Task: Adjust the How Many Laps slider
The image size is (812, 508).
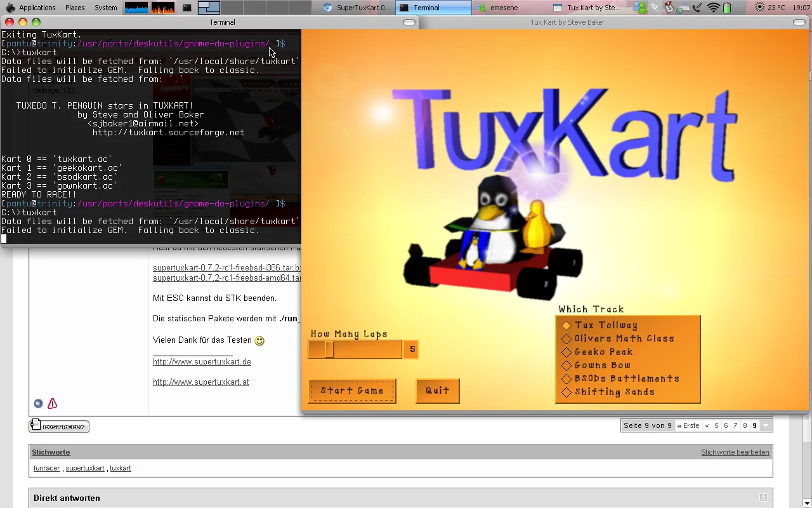Action: [355, 349]
